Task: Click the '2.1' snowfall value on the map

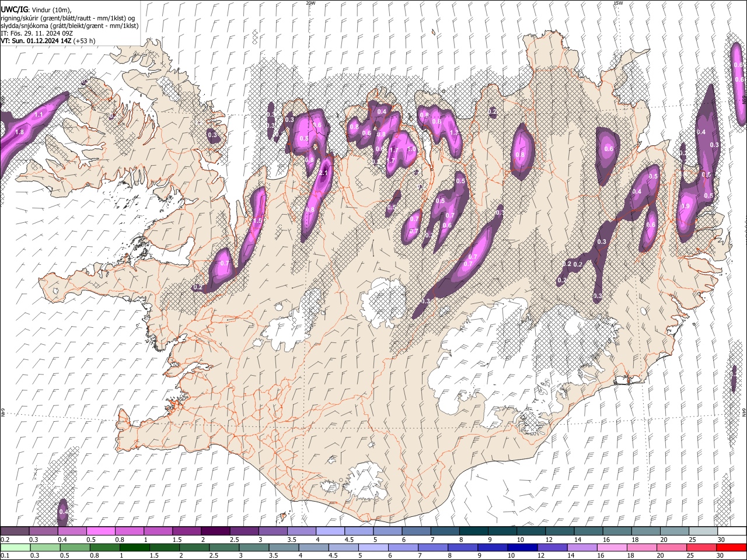Action: pyautogui.click(x=324, y=173)
